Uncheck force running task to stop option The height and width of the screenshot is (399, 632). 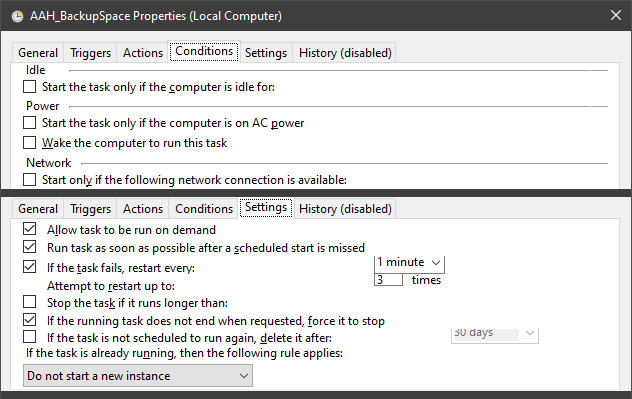tap(29, 320)
